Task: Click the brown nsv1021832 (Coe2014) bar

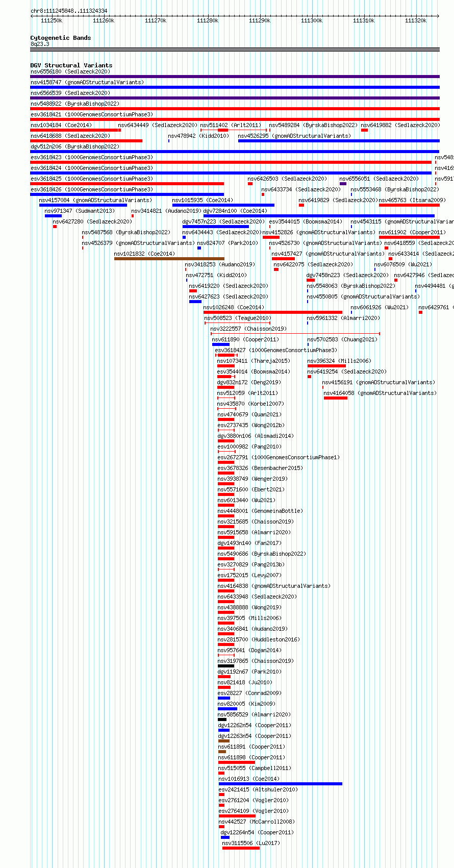Action: (x=169, y=259)
